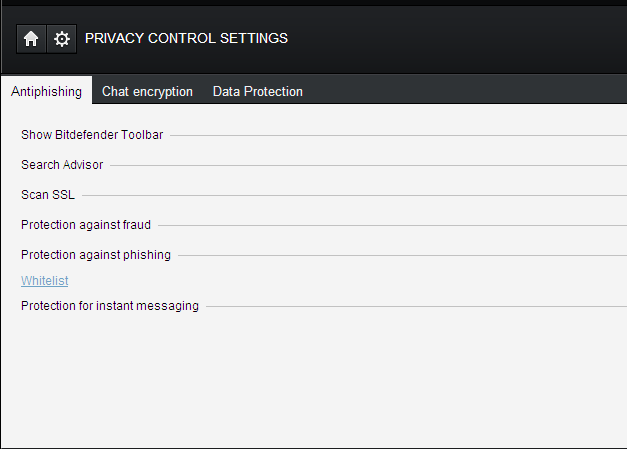Select the Data Protection tab

257,91
